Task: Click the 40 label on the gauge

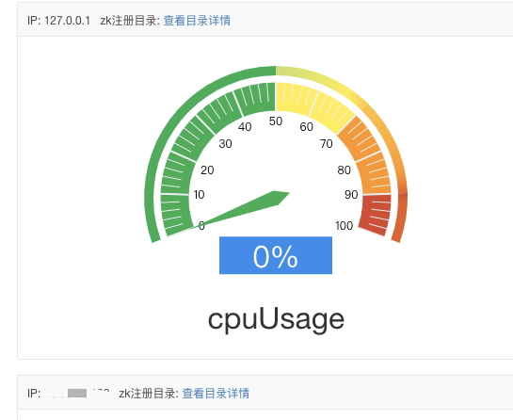Action: pos(245,127)
